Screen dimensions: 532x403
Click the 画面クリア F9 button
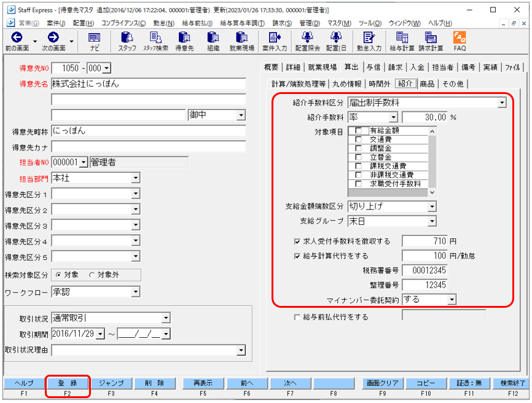tap(382, 383)
